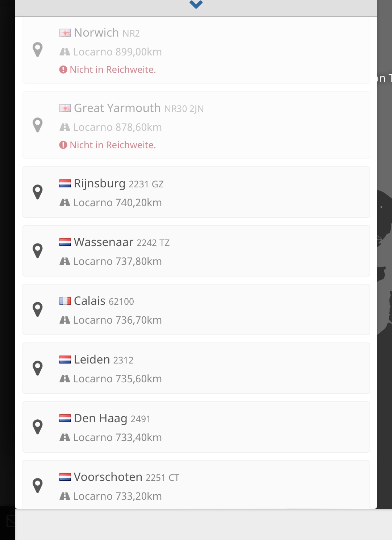Screen dimensions: 392x540
Task: Choose the Wassenaar 2242 TZ entry
Action: 121,242
